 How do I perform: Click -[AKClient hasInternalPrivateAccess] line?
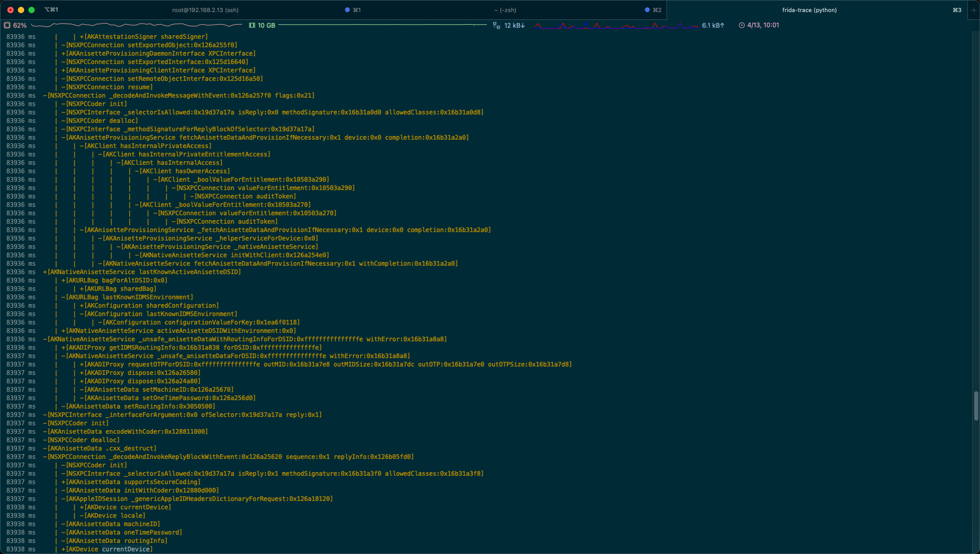click(x=146, y=146)
